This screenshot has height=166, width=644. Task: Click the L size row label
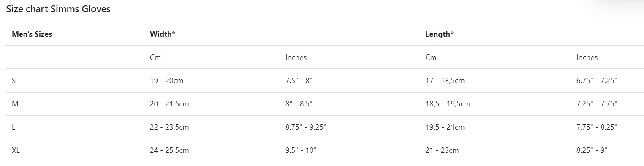(14, 127)
